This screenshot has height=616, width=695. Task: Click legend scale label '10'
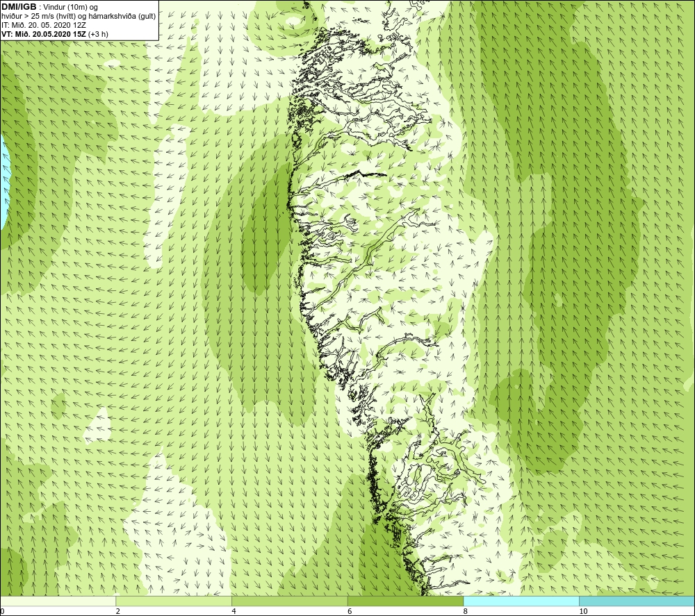[583, 612]
